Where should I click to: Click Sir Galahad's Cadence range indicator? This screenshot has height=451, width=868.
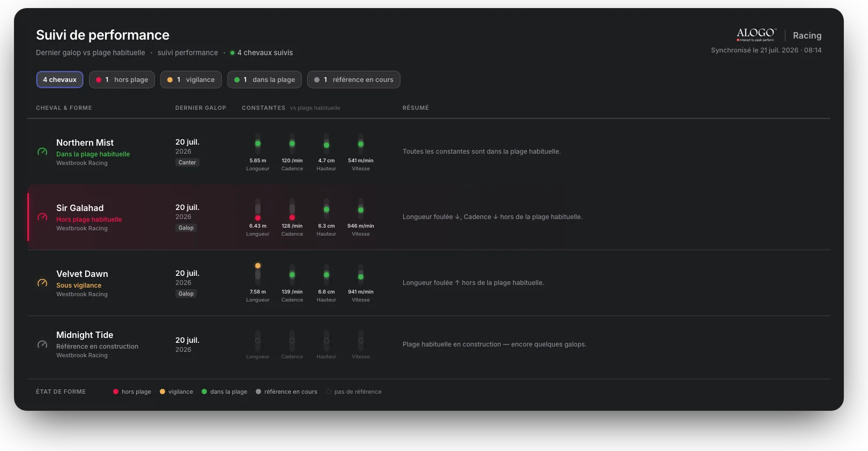292,209
